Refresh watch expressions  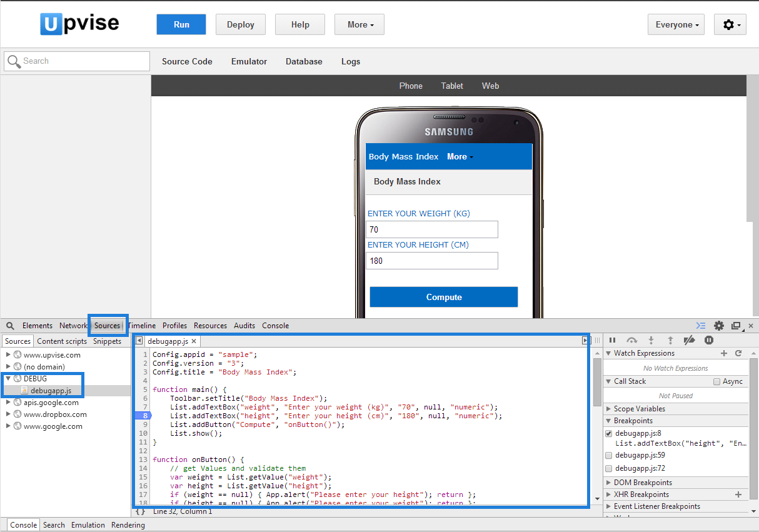738,353
